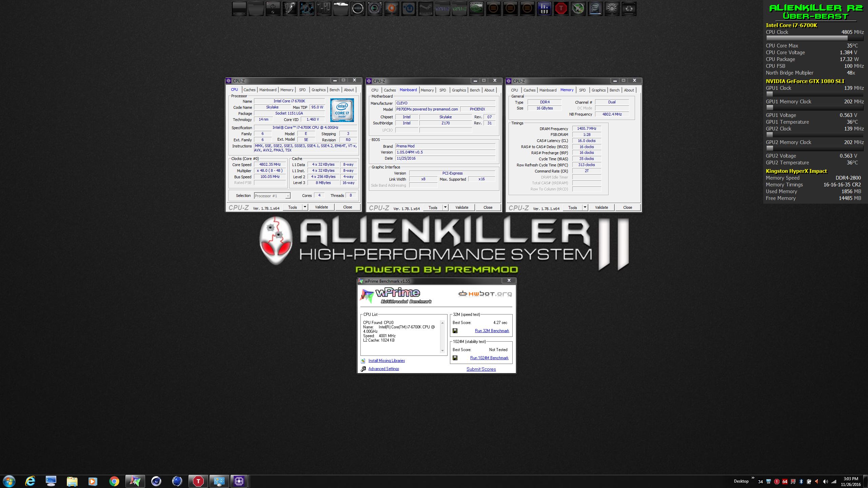Click the Show Desktop strip beside the clock
Screen dimensions: 868x488
(x=866, y=482)
